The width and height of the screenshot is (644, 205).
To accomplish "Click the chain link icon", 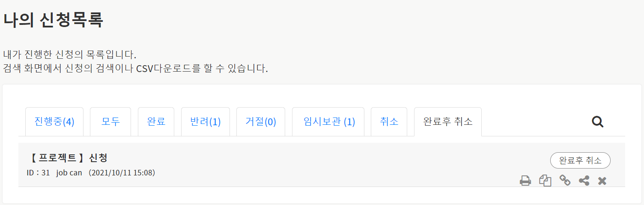I will coord(565,181).
